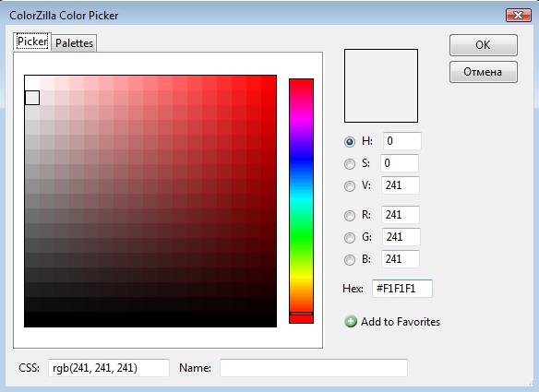Select the S saturation radio button
The width and height of the screenshot is (539, 392).
click(x=350, y=164)
